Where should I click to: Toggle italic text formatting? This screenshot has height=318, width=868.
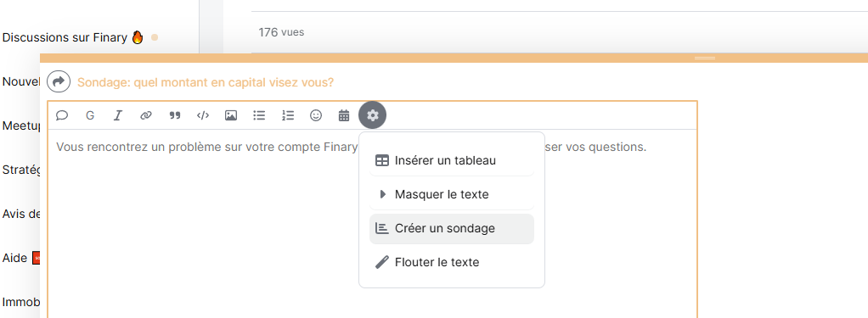(118, 115)
